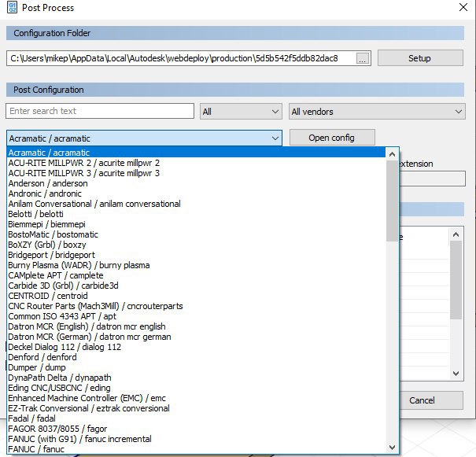Pick Carbide 3D (Grbl) / carbide3d
Image resolution: width=476 pixels, height=457 pixels.
point(196,286)
